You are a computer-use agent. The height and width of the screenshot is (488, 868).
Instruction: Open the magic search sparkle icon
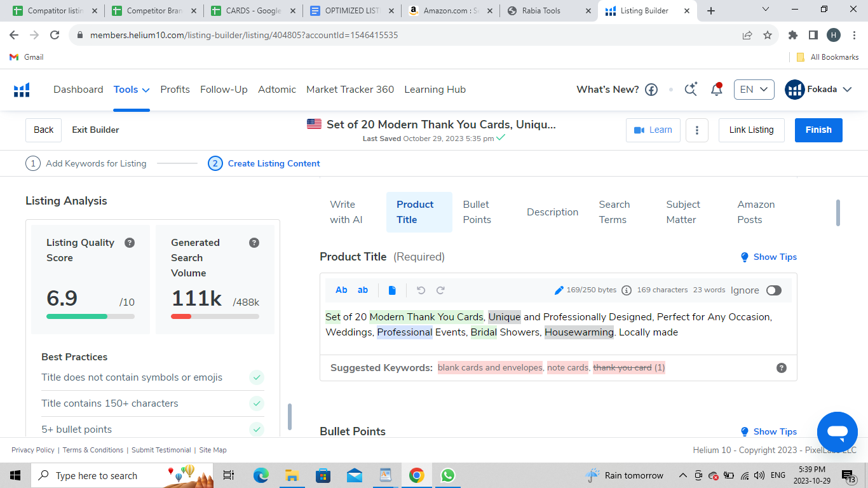click(x=691, y=89)
